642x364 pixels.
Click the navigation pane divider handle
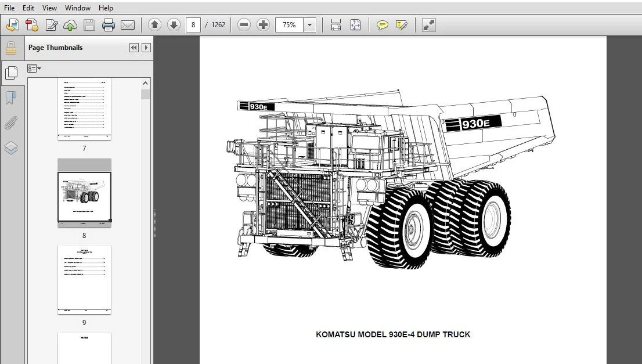[x=155, y=223]
